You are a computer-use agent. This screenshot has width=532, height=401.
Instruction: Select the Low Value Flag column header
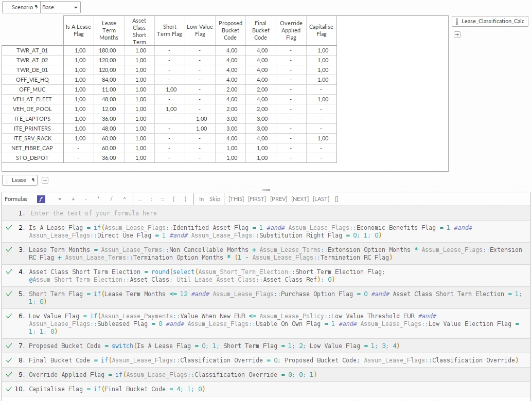point(200,30)
